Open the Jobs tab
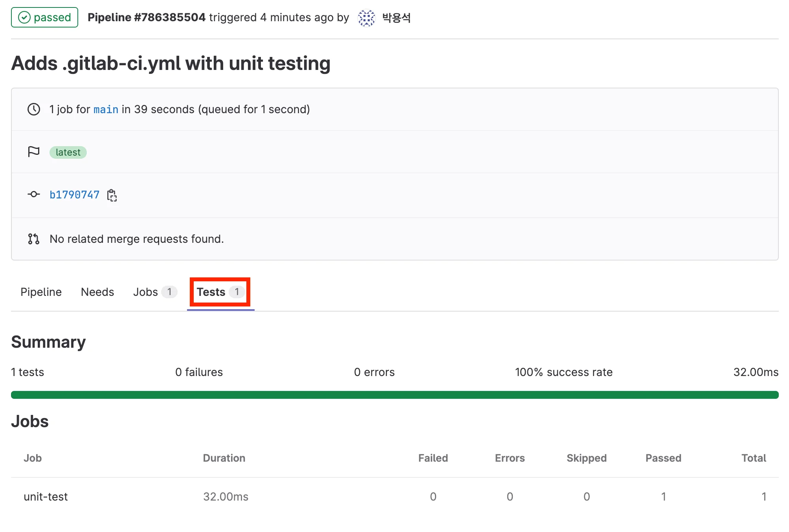Screen dimensions: 789x532 (145, 292)
